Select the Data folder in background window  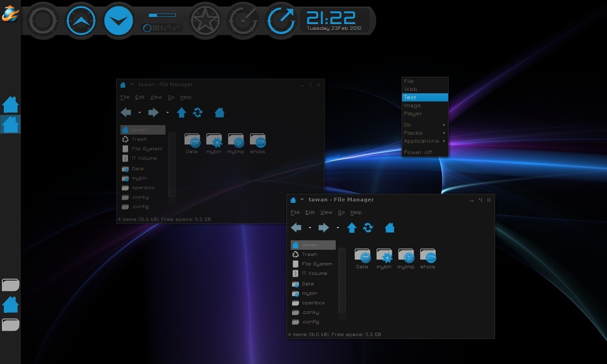(192, 144)
